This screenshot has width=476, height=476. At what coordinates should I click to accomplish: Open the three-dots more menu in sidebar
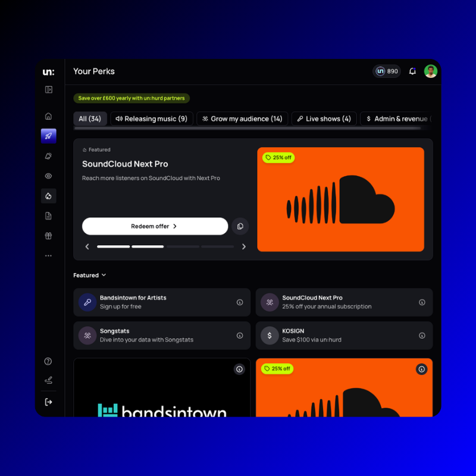(x=49, y=256)
